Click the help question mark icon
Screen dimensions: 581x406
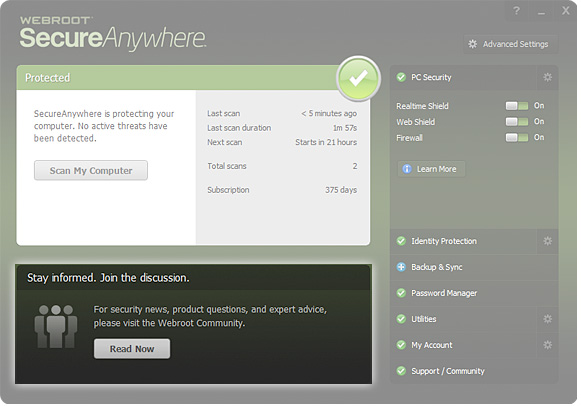coord(516,11)
